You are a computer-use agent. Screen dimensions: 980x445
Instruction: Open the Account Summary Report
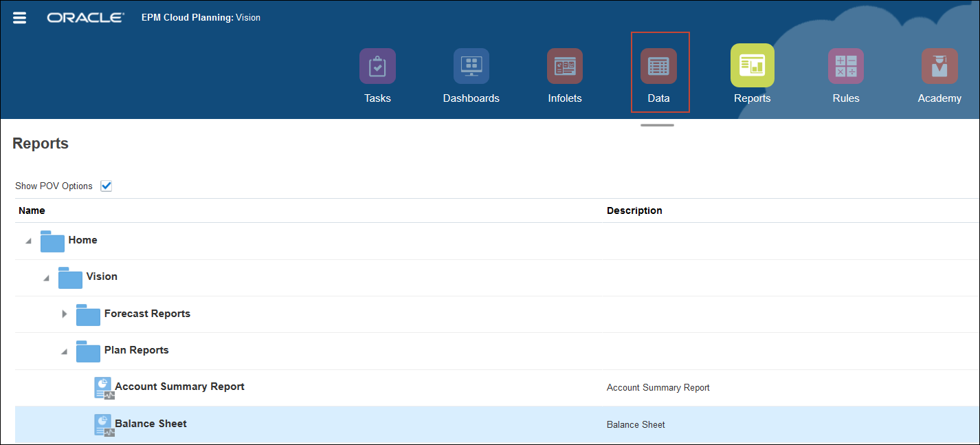click(x=179, y=387)
